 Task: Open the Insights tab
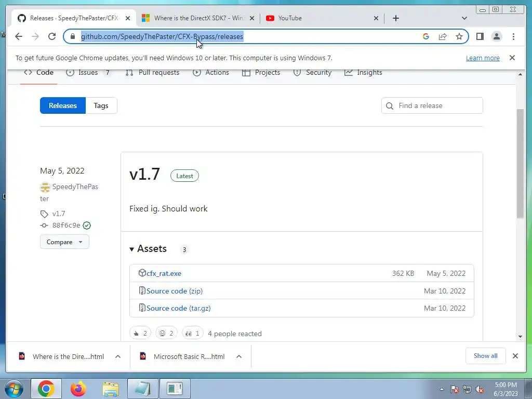(x=363, y=73)
